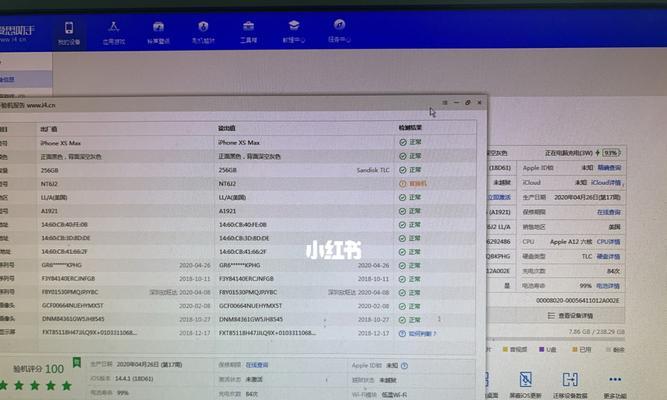Click the check icon in A1921 row
This screenshot has height=400, width=667.
[x=402, y=211]
